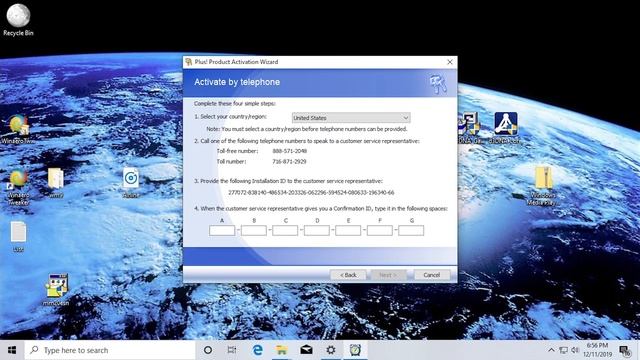
Task: Open the Windows Media Player zip archive
Action: [x=543, y=186]
